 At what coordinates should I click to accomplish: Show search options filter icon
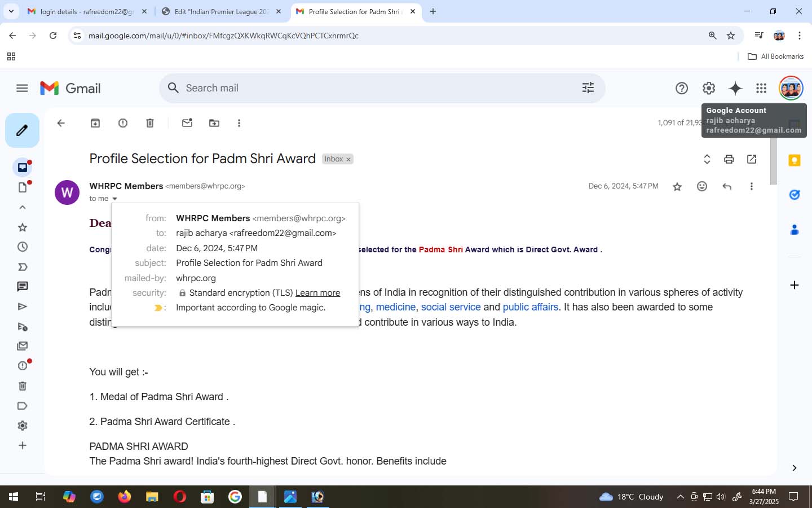click(588, 88)
